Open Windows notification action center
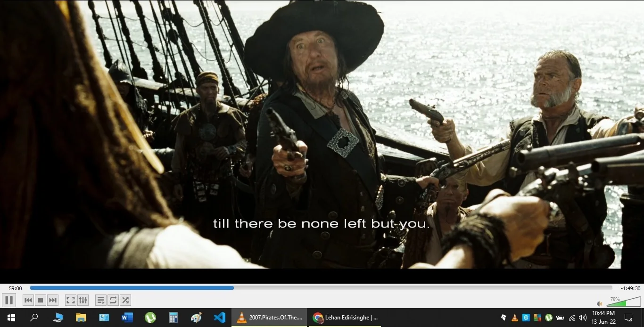Image resolution: width=644 pixels, height=327 pixels. (x=628, y=318)
